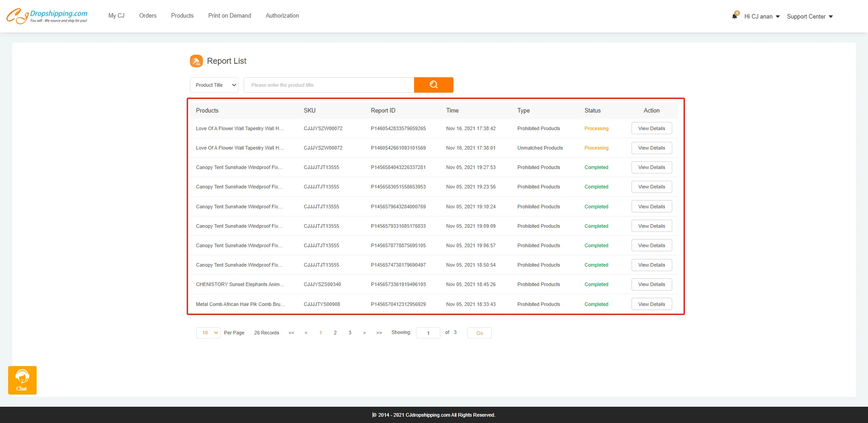The height and width of the screenshot is (423, 868).
Task: Click the Report List header icon
Action: pyautogui.click(x=196, y=61)
